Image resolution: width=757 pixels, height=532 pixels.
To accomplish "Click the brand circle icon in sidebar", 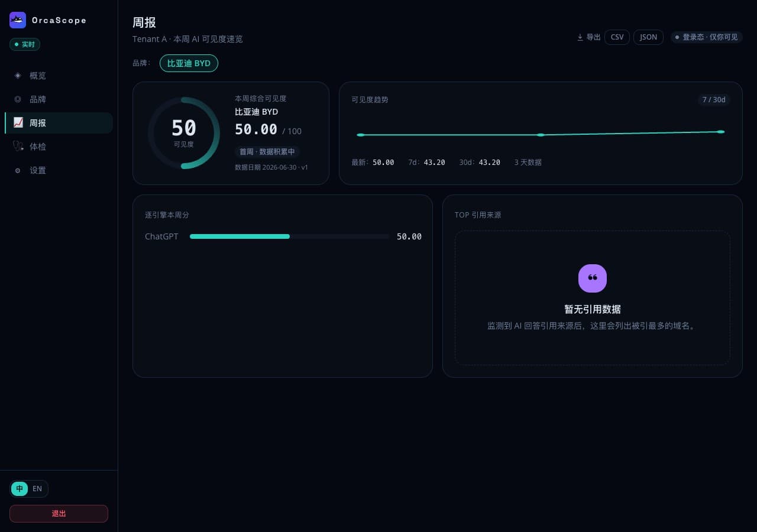I will [x=18, y=99].
